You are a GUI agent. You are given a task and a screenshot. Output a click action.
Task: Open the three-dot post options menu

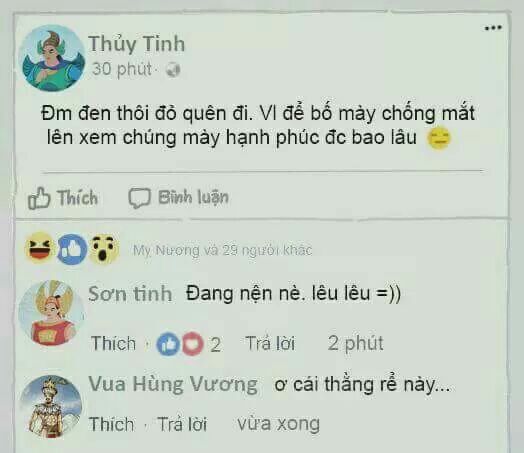(493, 28)
